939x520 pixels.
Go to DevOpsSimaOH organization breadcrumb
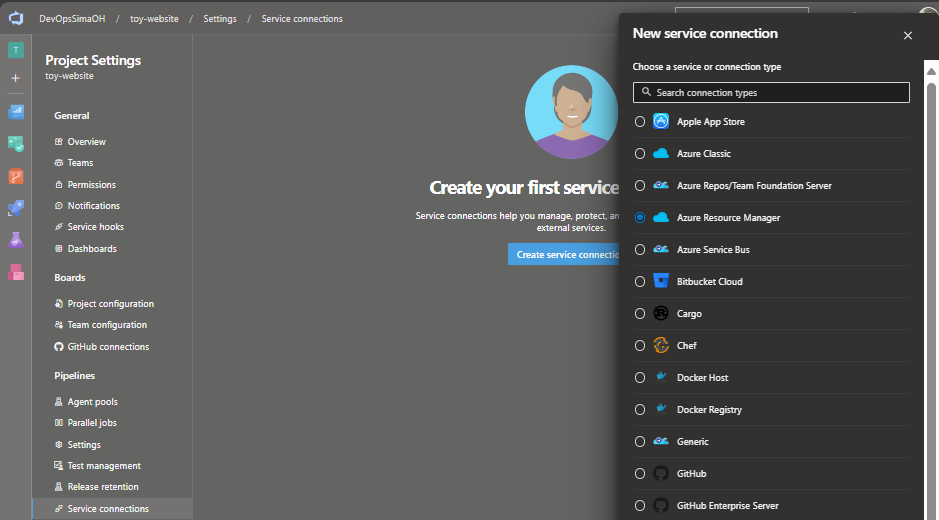coord(72,19)
